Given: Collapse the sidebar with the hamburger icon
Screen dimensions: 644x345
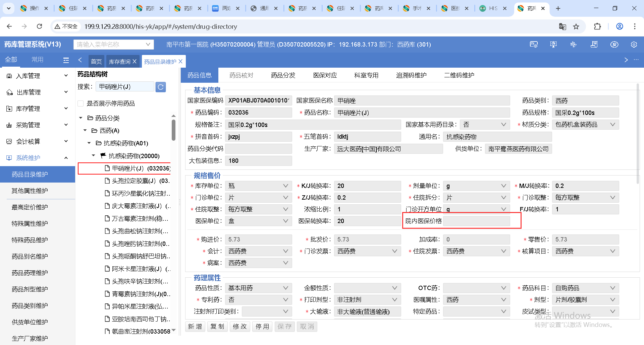Looking at the screenshot, I should pyautogui.click(x=66, y=60).
